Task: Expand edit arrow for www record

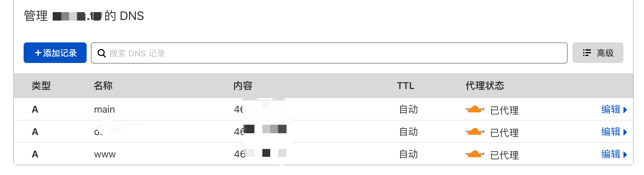Action: point(625,154)
